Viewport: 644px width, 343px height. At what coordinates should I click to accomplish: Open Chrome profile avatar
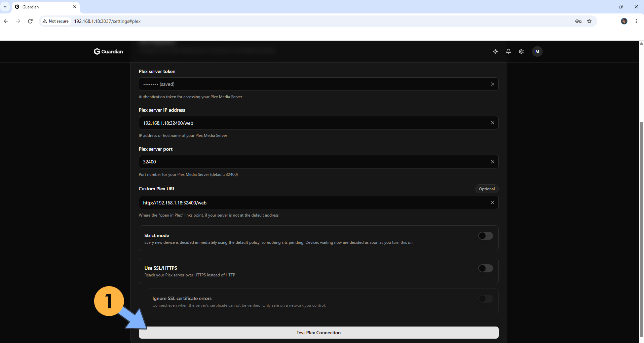click(624, 21)
